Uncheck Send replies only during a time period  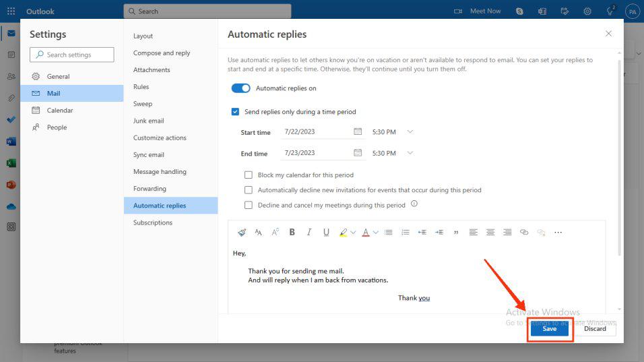pyautogui.click(x=235, y=112)
